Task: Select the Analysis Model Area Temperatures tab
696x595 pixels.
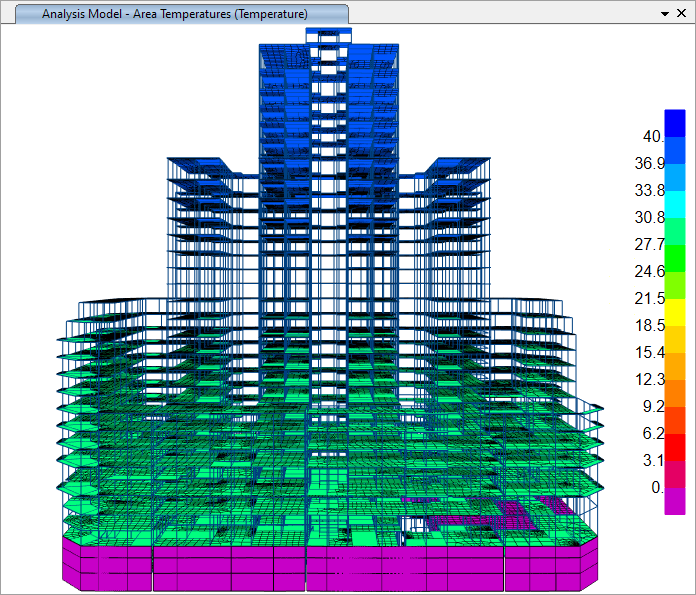Action: [x=175, y=14]
